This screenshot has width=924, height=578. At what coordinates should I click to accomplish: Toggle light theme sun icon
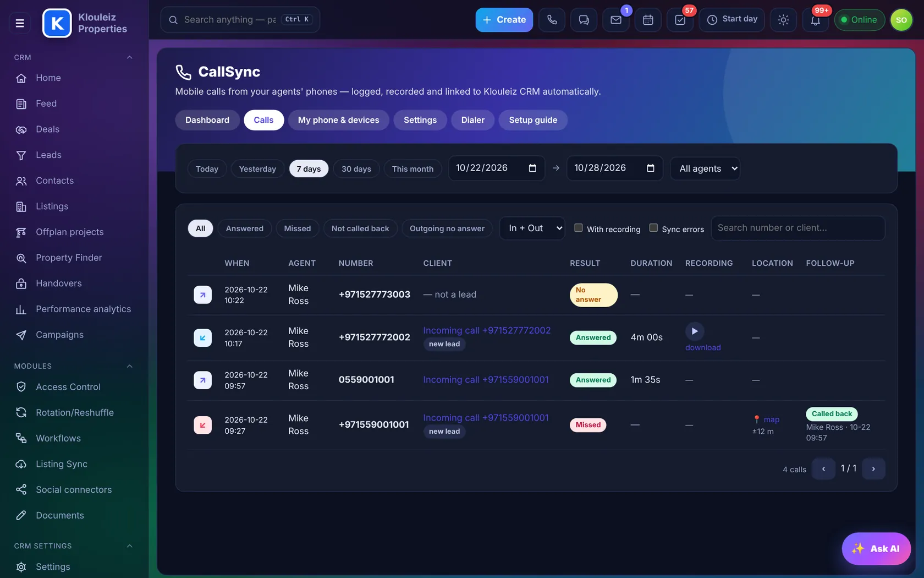(783, 20)
